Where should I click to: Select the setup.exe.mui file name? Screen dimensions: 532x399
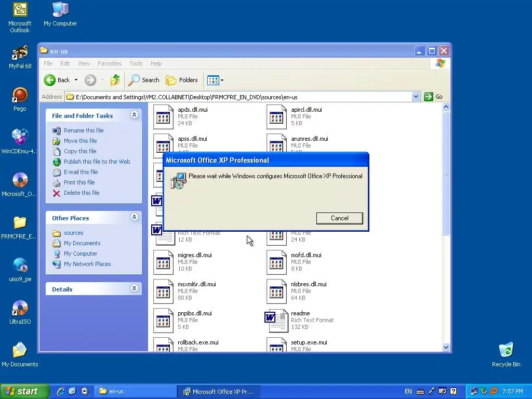click(x=309, y=342)
